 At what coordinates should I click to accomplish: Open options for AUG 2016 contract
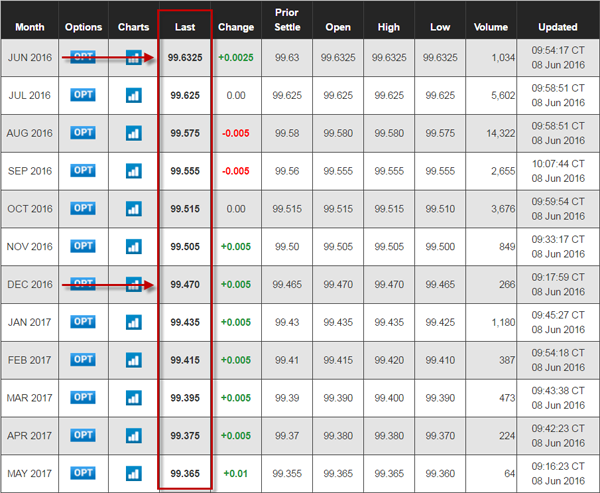[83, 133]
